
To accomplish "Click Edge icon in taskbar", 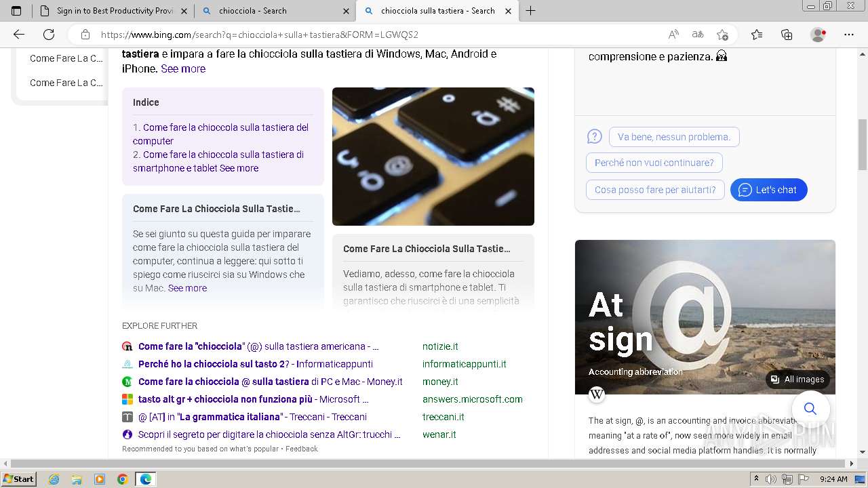I will point(146,479).
